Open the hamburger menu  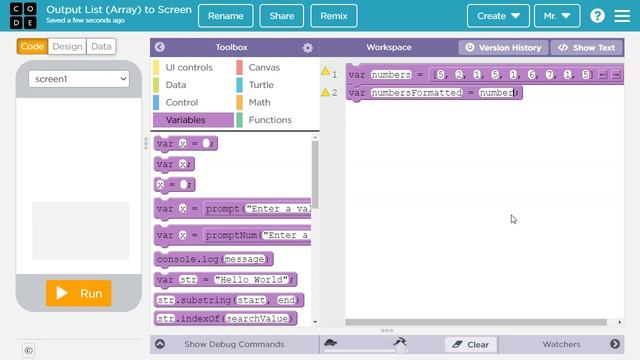coord(622,16)
